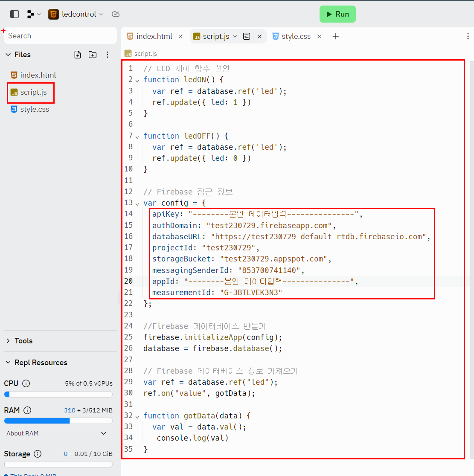
Task: Fold the config object at line 13
Action: click(x=137, y=204)
